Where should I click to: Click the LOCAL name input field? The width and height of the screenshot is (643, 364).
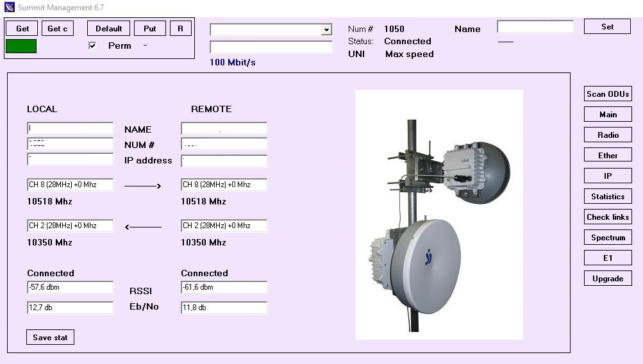pos(70,128)
